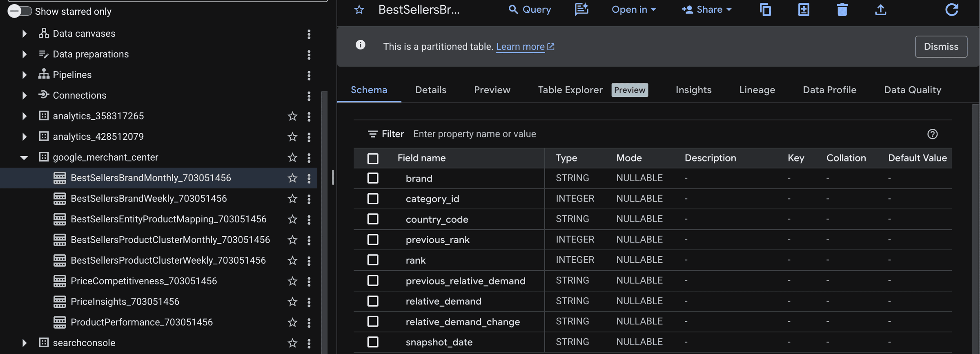This screenshot has height=354, width=980.
Task: Toggle Show starred only switch
Action: coord(19,11)
